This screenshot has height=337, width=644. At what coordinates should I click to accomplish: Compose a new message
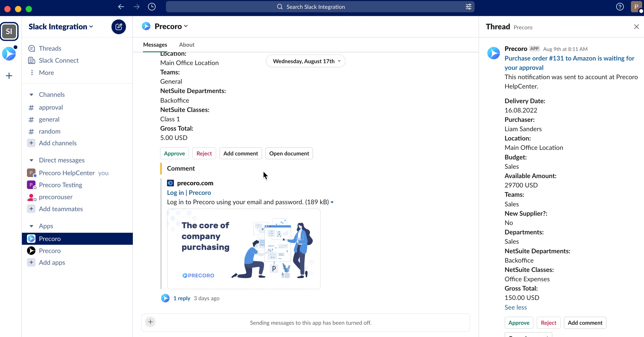click(119, 27)
